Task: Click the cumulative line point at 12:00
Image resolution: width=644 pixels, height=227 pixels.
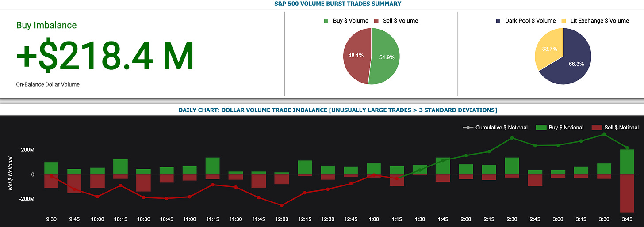Action: coord(282,205)
